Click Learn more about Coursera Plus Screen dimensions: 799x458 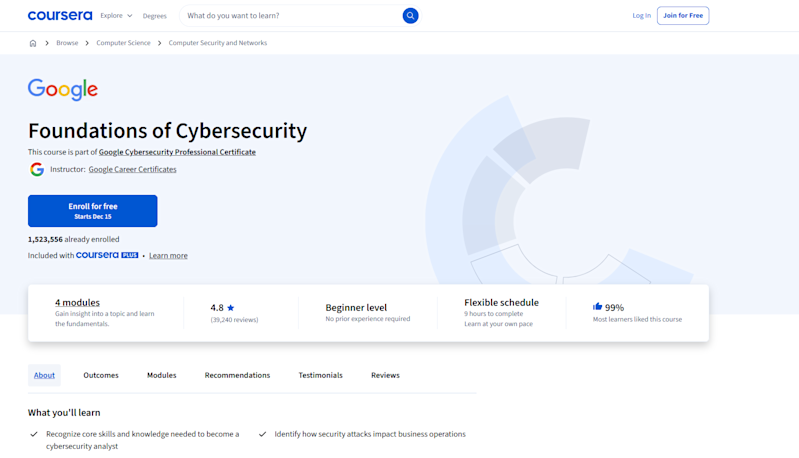(x=168, y=256)
